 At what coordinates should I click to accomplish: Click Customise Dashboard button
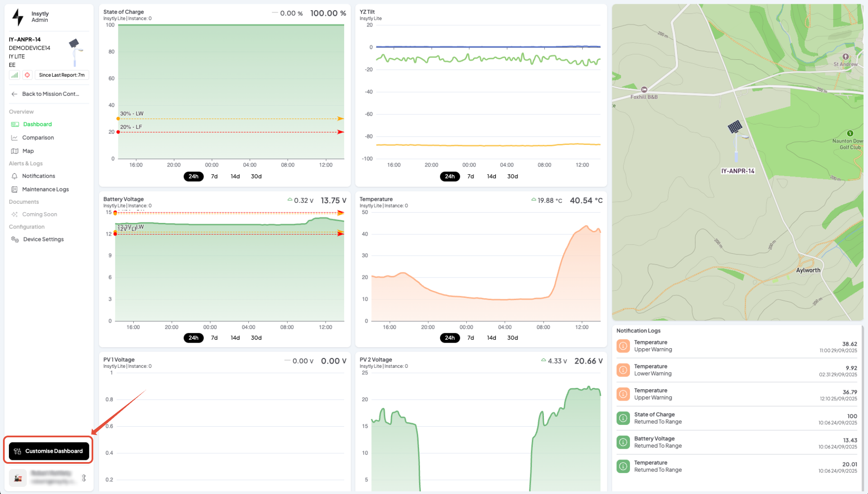coord(49,451)
